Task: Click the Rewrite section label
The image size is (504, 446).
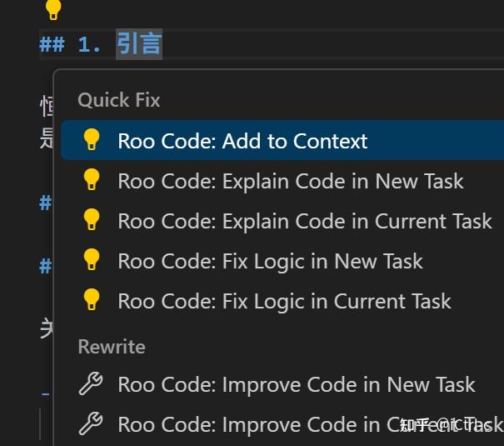Action: (x=112, y=347)
